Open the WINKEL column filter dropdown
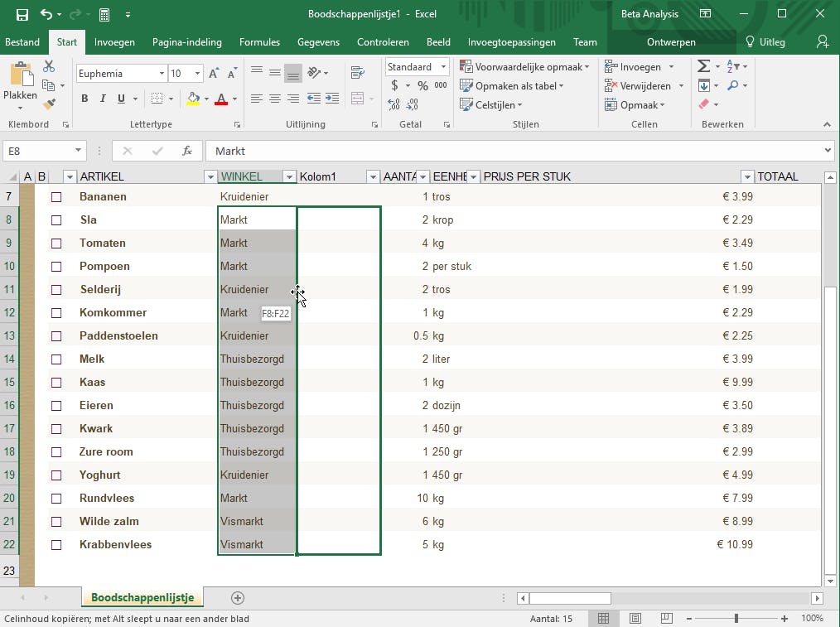 tap(289, 176)
